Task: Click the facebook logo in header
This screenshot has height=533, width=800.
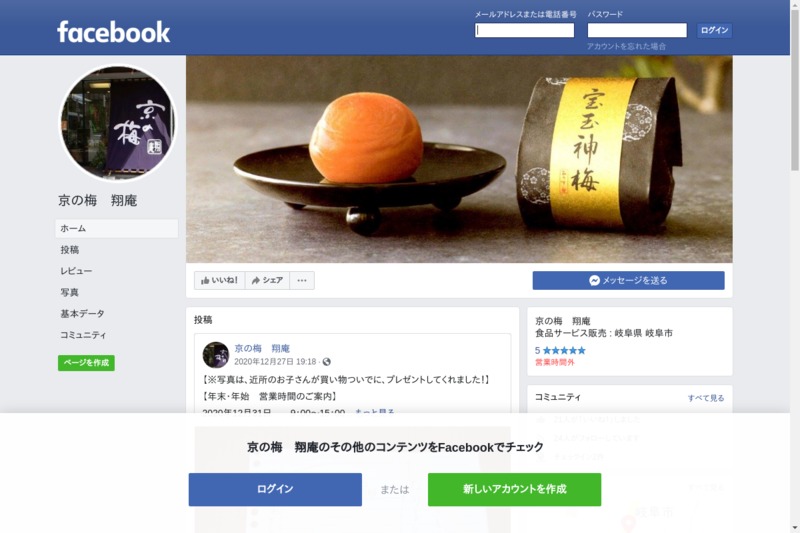Action: (x=113, y=32)
